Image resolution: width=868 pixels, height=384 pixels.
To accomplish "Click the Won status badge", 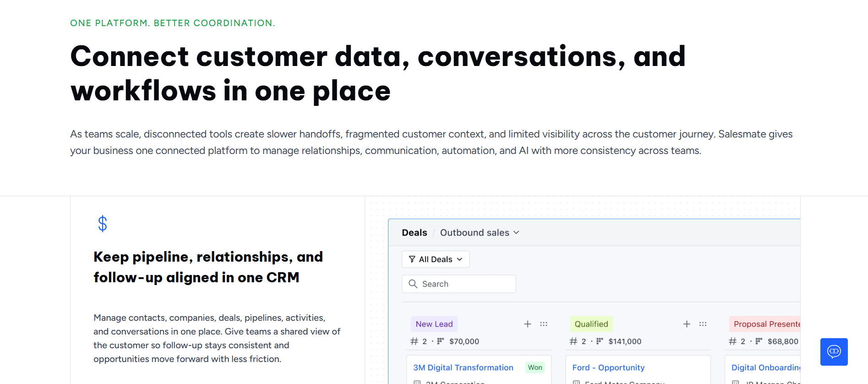I will 535,368.
